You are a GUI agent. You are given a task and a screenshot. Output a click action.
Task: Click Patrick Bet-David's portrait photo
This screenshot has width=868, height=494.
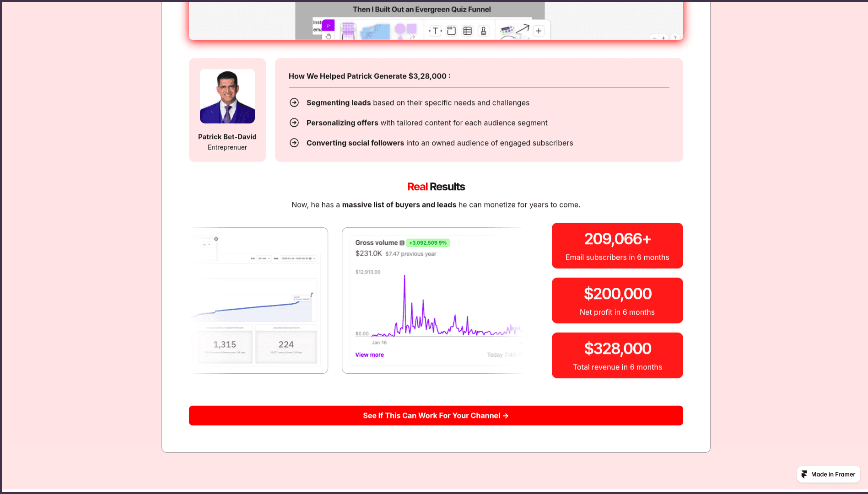point(227,96)
